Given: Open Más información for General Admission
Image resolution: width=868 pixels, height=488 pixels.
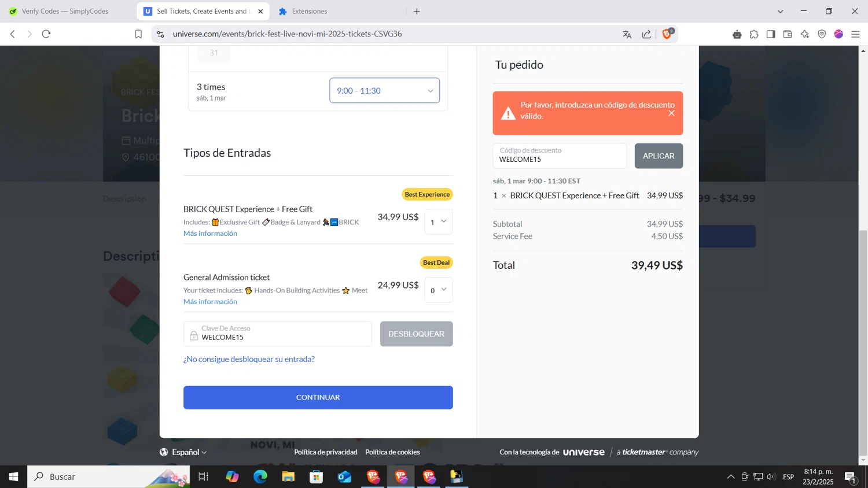Looking at the screenshot, I should pyautogui.click(x=210, y=302).
